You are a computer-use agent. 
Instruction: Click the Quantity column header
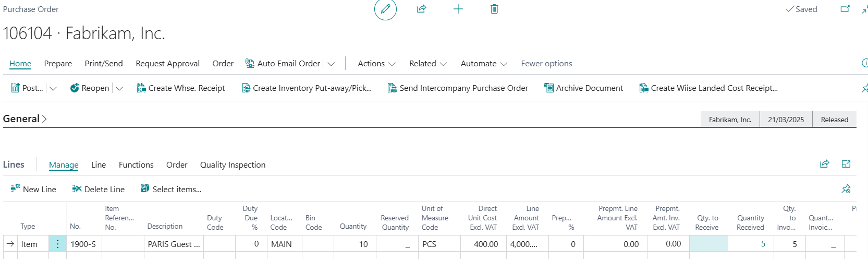[x=353, y=226]
